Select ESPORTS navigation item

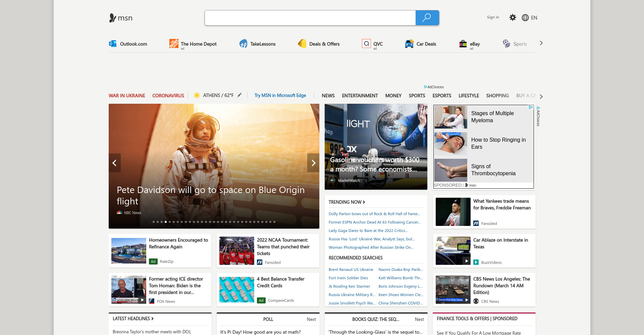442,96
